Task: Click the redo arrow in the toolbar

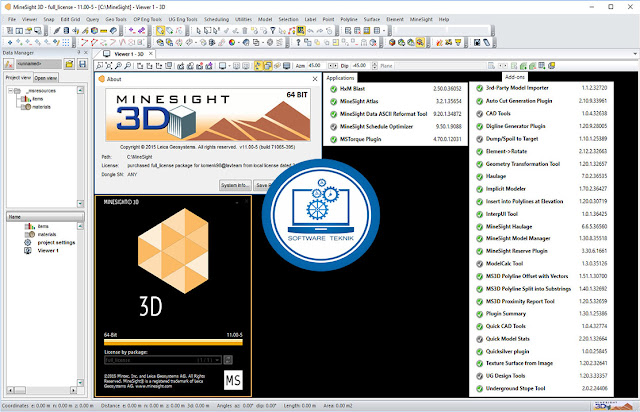Action: pos(319,31)
